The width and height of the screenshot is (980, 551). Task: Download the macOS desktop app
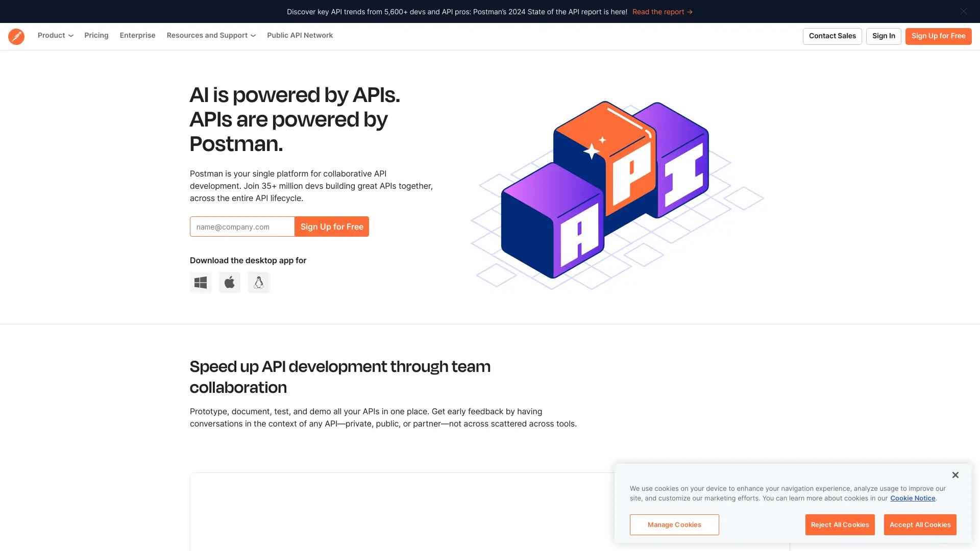[230, 283]
